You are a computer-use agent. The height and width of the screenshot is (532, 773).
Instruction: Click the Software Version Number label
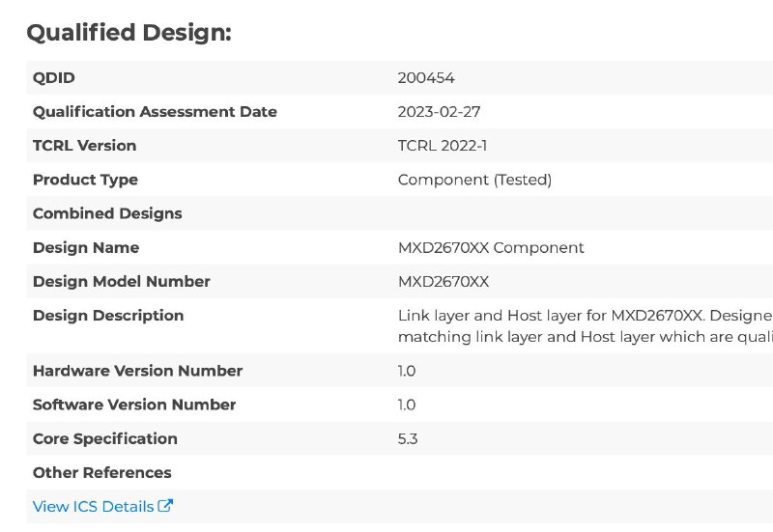[x=134, y=405]
